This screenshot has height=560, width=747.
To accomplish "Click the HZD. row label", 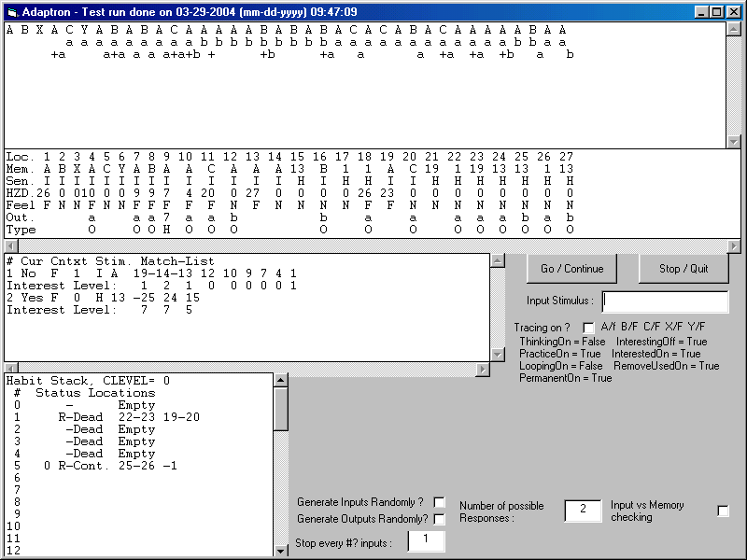I will tap(21, 193).
